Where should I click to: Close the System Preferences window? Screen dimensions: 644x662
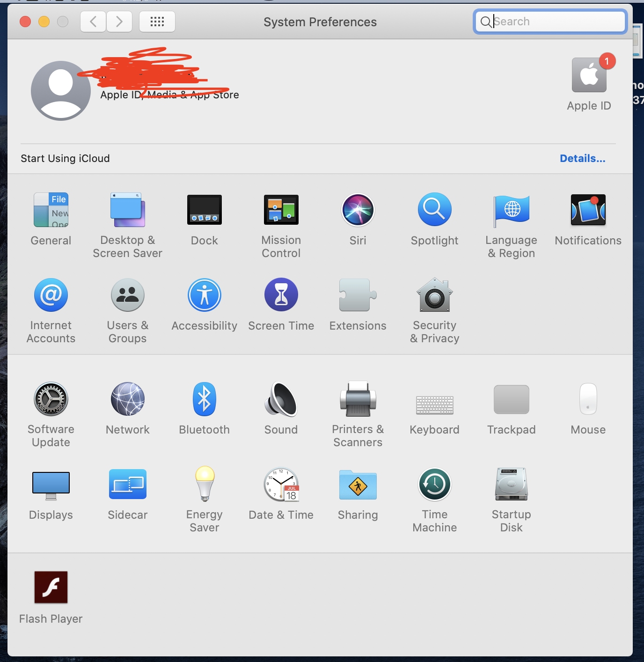pyautogui.click(x=25, y=22)
